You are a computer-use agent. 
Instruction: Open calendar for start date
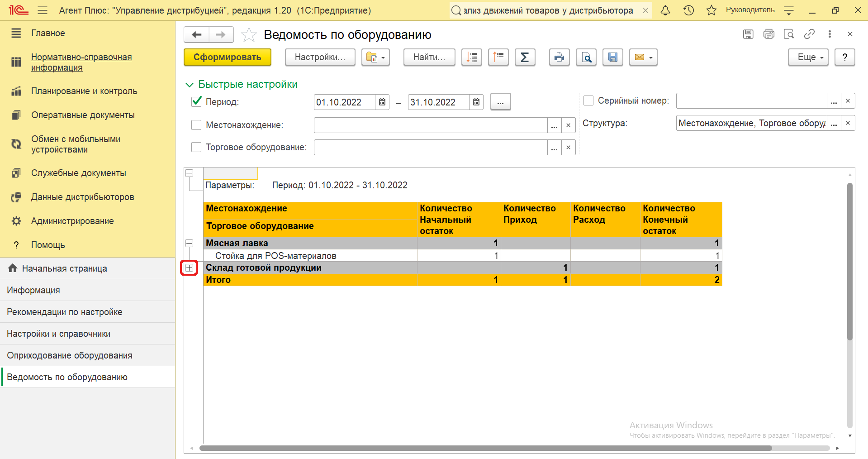382,102
